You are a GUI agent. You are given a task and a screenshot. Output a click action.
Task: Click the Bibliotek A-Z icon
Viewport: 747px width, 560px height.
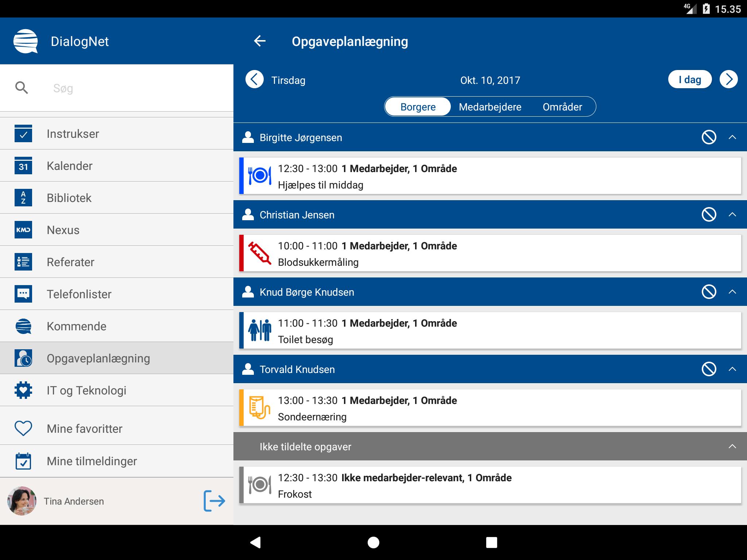point(23,198)
